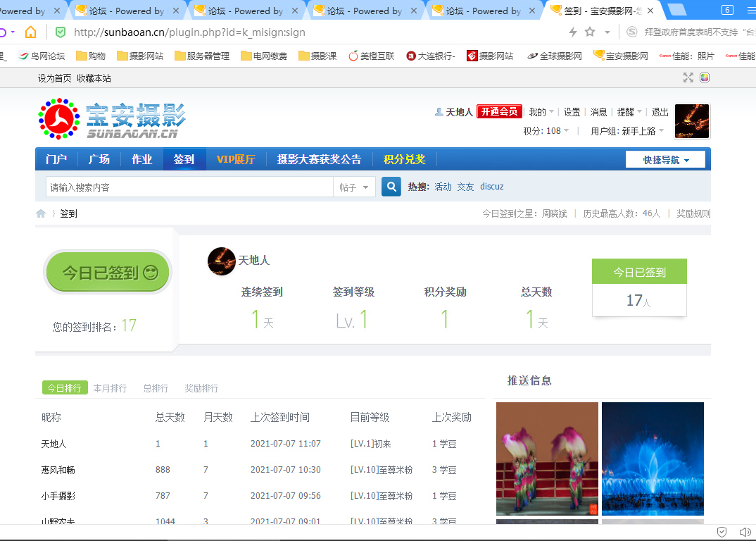Switch to 总排行 tab
The image size is (756, 541).
point(156,388)
